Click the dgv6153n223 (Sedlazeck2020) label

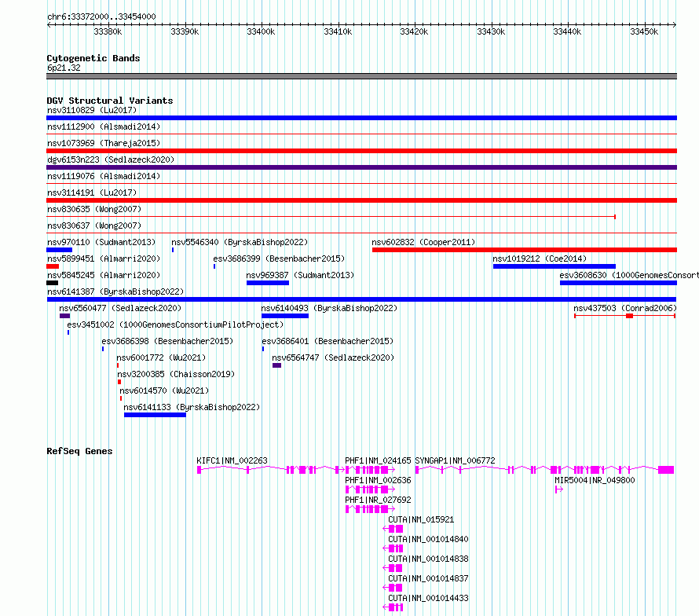point(111,159)
